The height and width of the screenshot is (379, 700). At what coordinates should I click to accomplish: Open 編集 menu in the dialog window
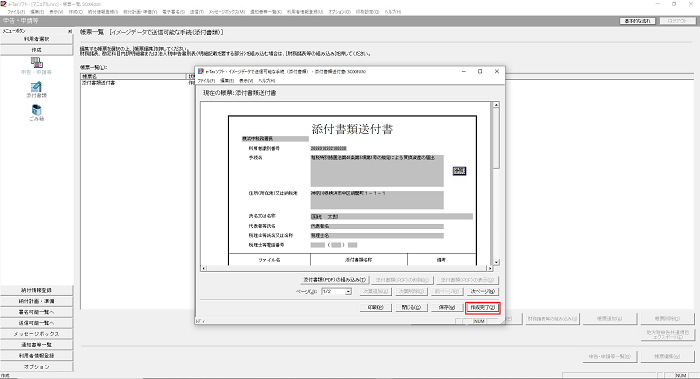click(x=227, y=81)
